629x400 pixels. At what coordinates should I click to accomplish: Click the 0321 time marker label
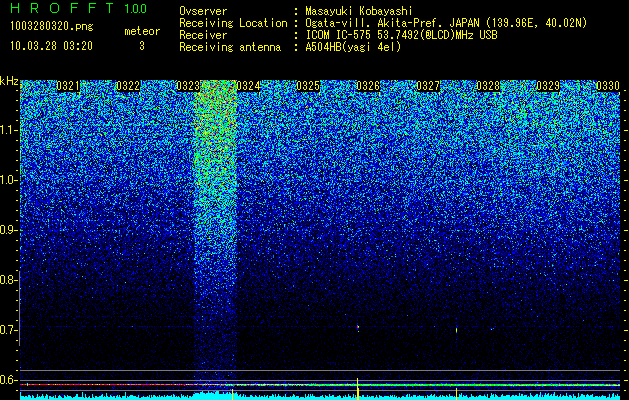pos(68,86)
